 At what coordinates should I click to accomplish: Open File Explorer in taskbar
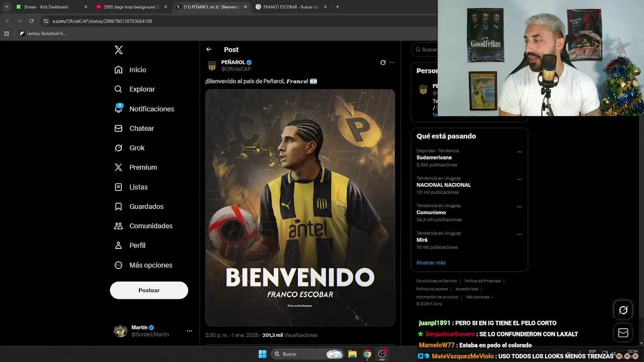coord(352,354)
